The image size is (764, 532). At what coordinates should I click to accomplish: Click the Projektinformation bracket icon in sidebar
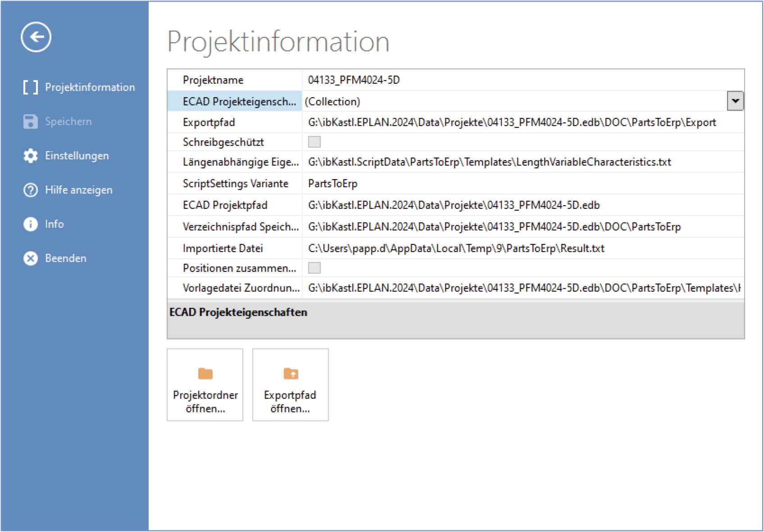[x=30, y=87]
